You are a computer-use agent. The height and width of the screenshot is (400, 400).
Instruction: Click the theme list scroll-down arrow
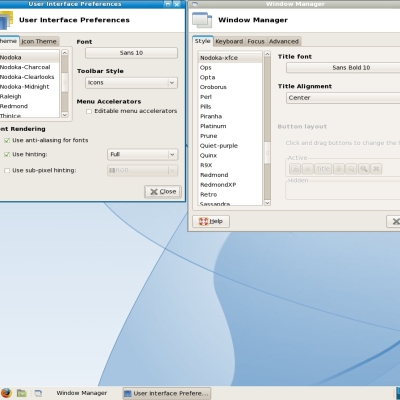pos(65,115)
